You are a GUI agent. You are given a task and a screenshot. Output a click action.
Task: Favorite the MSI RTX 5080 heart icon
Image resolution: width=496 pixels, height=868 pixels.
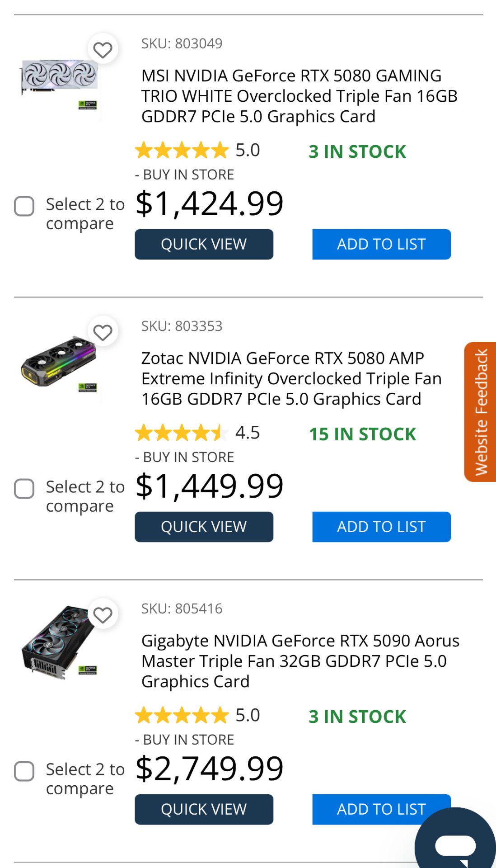pyautogui.click(x=103, y=49)
